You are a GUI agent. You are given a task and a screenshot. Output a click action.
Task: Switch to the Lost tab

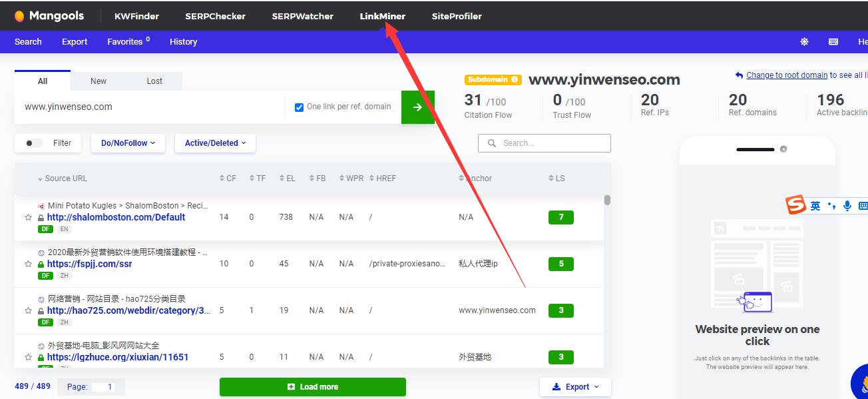point(154,81)
